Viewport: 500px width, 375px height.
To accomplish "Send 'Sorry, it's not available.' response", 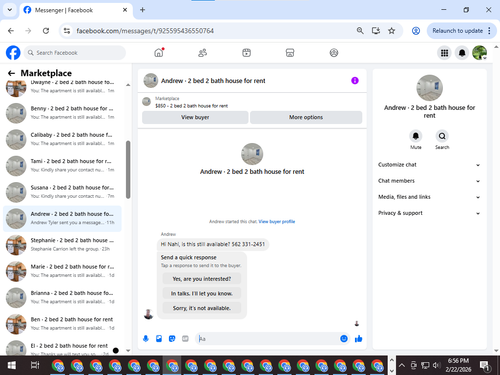I will pos(202,308).
